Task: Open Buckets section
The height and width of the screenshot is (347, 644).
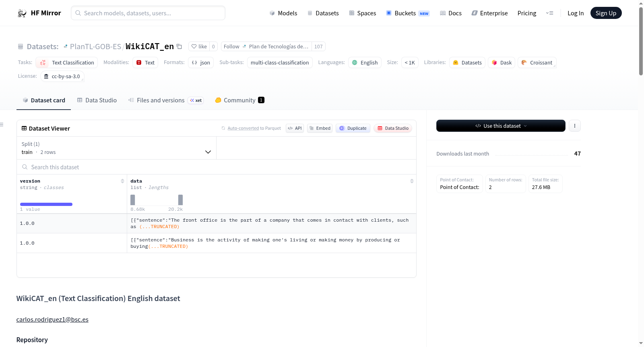Action: [x=408, y=13]
